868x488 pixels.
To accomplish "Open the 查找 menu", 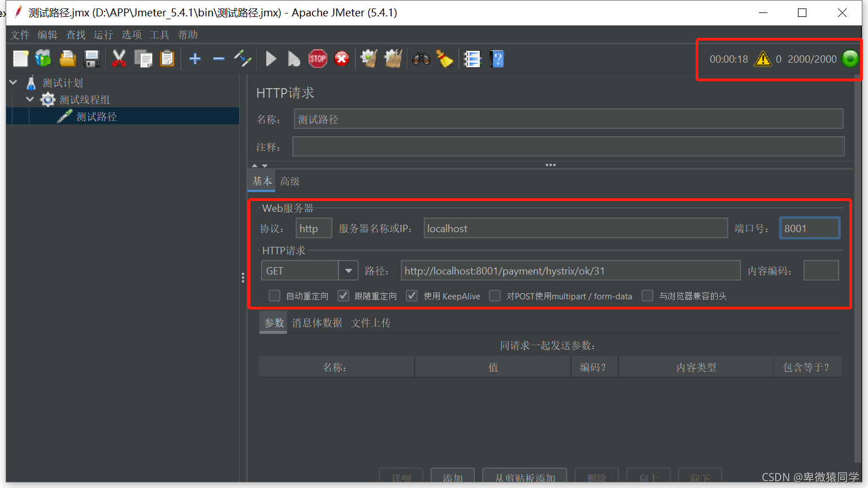I will point(76,35).
